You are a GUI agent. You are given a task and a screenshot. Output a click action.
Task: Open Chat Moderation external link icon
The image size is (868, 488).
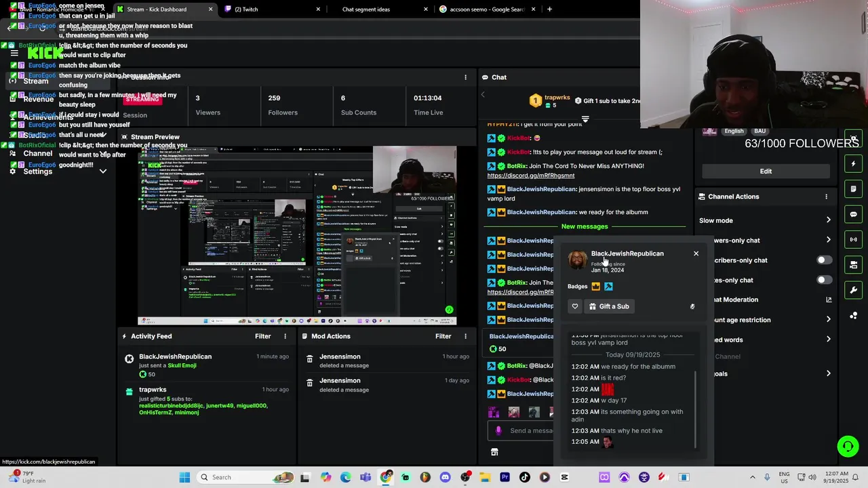click(829, 300)
